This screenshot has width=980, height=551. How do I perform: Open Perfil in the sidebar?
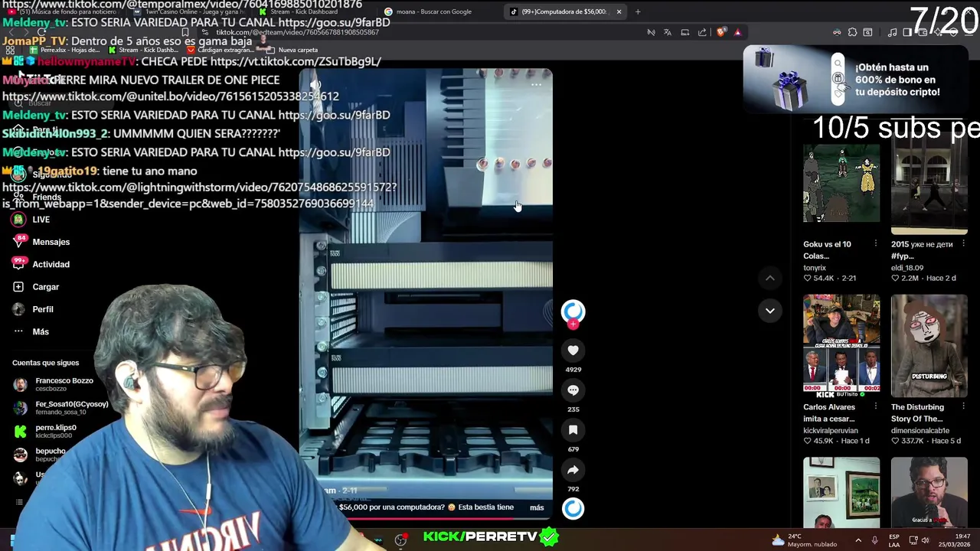33,309
